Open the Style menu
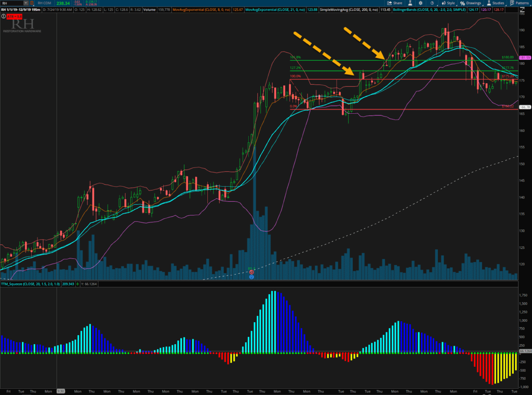 448,3
